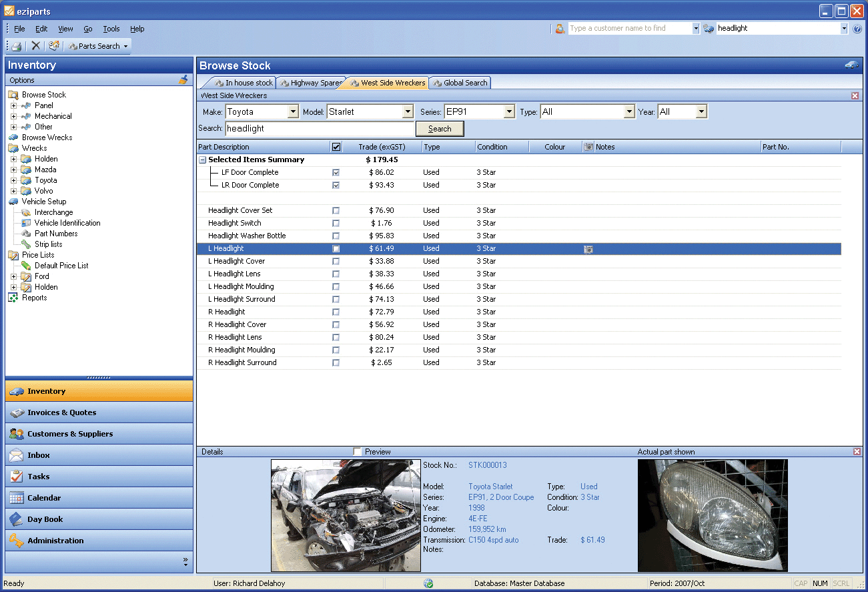868x592 pixels.
Task: Click the customer find person icon
Action: [x=560, y=29]
